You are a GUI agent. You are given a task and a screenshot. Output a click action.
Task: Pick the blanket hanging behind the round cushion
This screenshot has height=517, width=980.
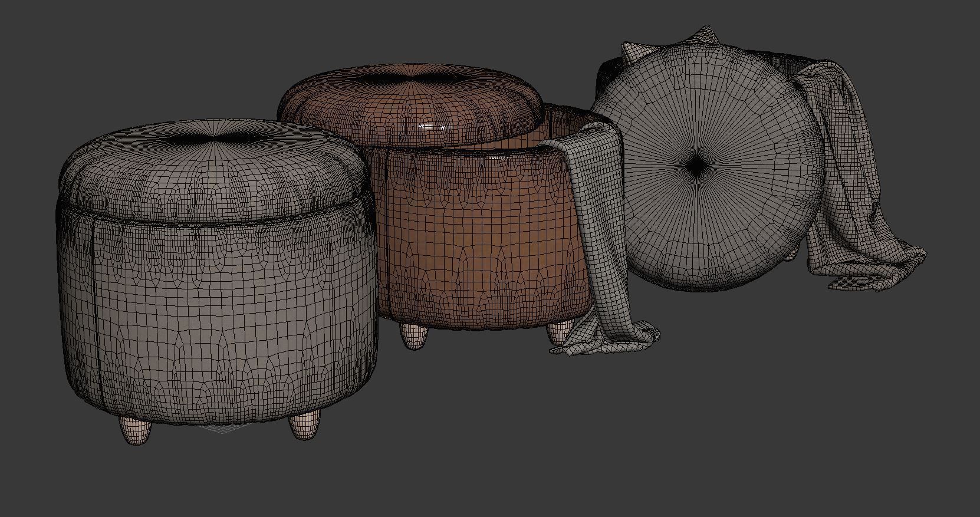(855, 177)
